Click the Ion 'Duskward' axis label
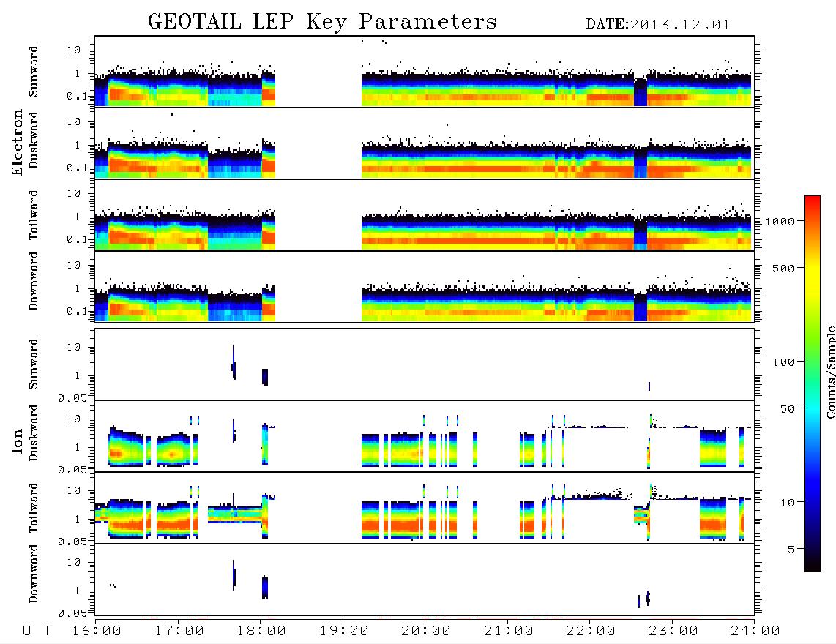The height and width of the screenshot is (644, 836). 34,433
